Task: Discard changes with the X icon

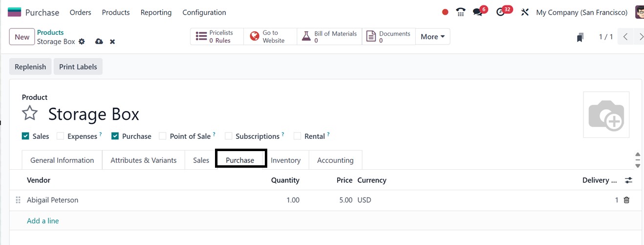Action: 112,42
